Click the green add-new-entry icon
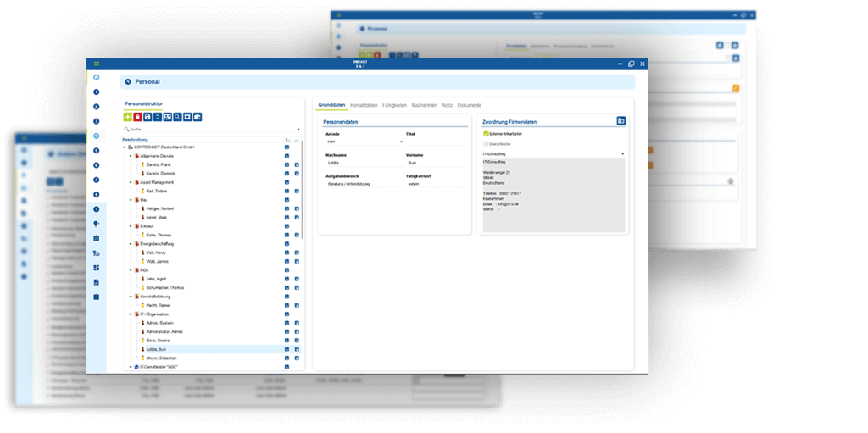 128,117
